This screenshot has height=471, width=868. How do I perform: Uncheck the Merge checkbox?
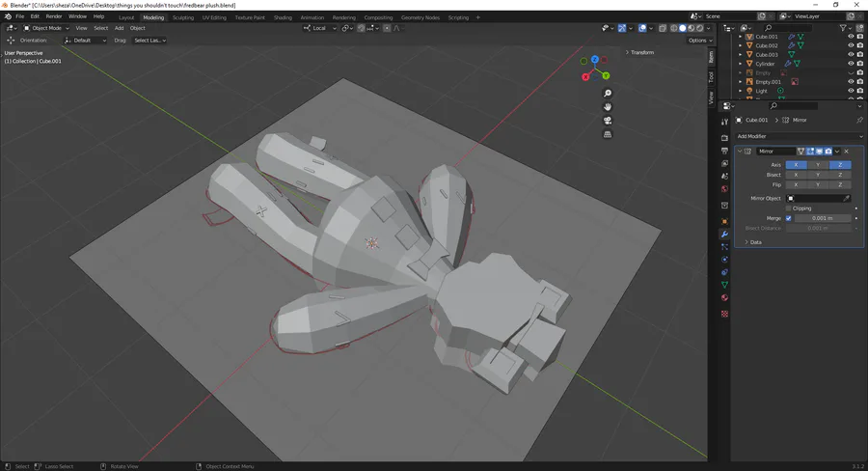click(x=788, y=218)
